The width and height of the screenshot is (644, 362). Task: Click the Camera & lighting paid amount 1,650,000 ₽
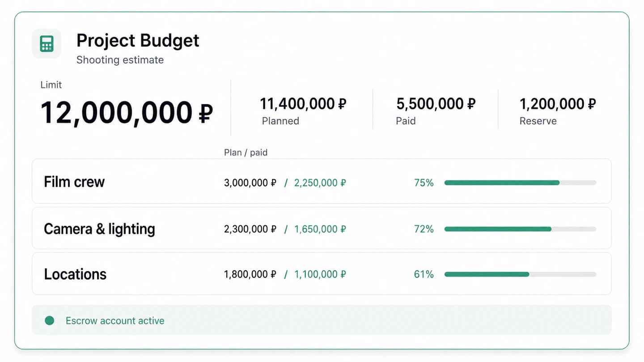[320, 229]
